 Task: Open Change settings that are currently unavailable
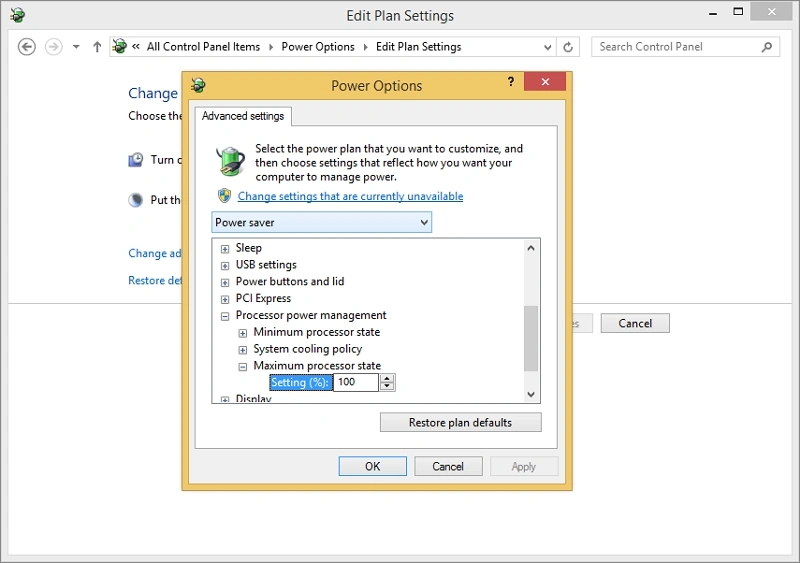(x=351, y=196)
